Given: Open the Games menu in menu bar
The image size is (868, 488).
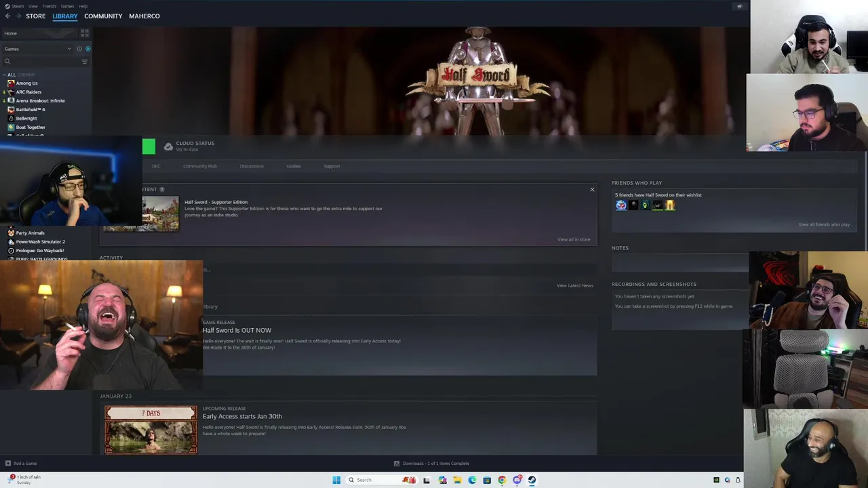Looking at the screenshot, I should coord(67,6).
